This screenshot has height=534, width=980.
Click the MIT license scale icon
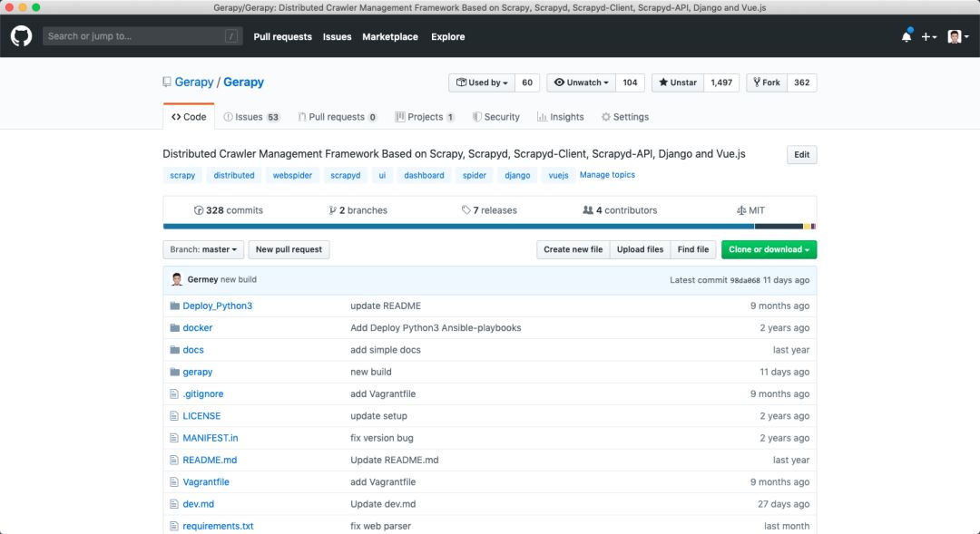(741, 210)
